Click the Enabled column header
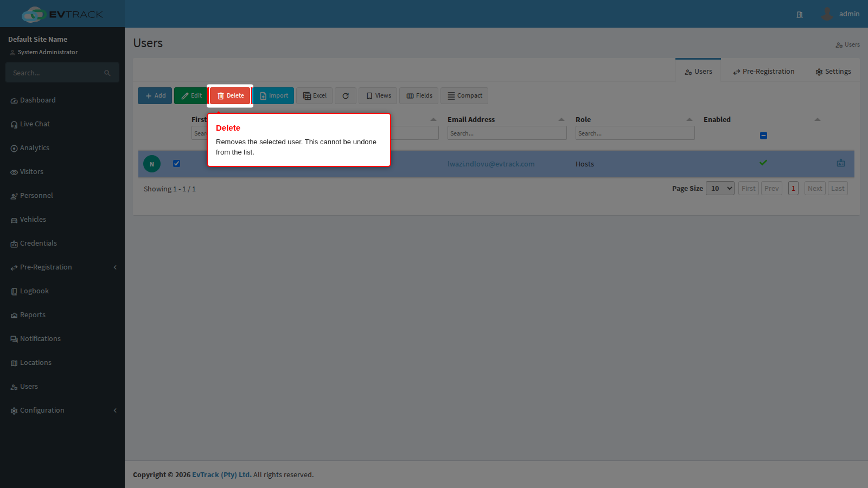Image resolution: width=868 pixels, height=488 pixels. coord(717,120)
